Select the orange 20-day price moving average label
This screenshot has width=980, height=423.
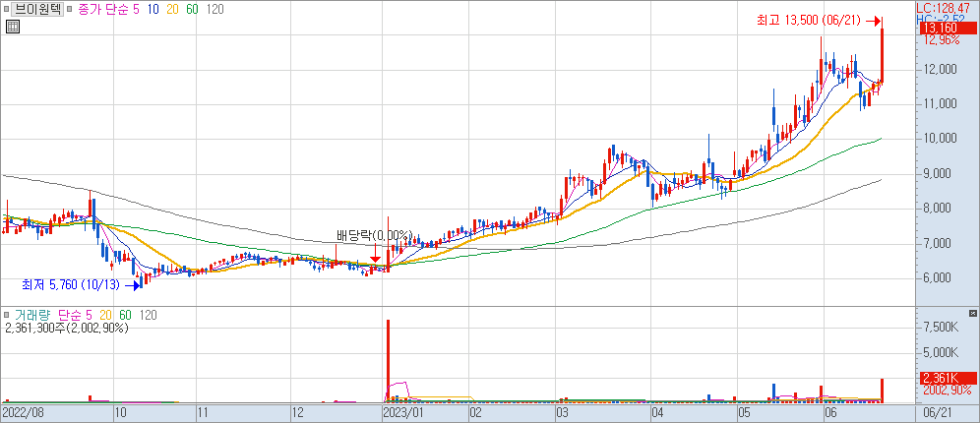[x=173, y=10]
